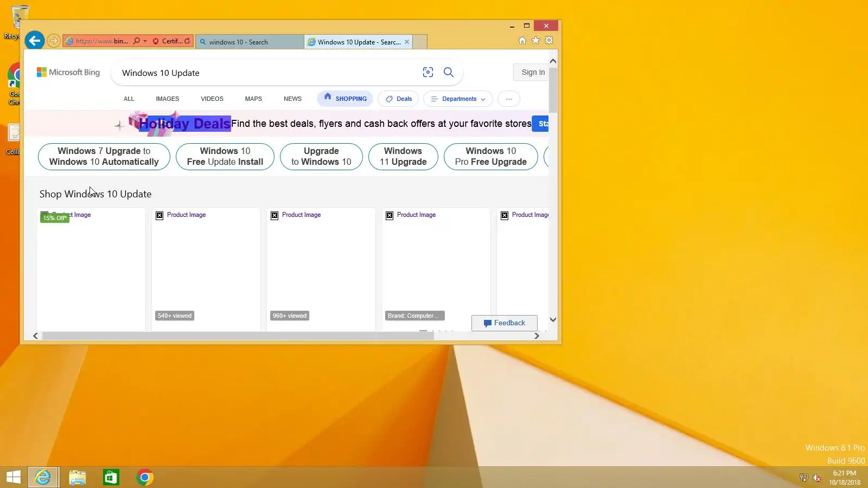Click the blue Start button in banner
The image size is (868, 488).
coord(540,124)
